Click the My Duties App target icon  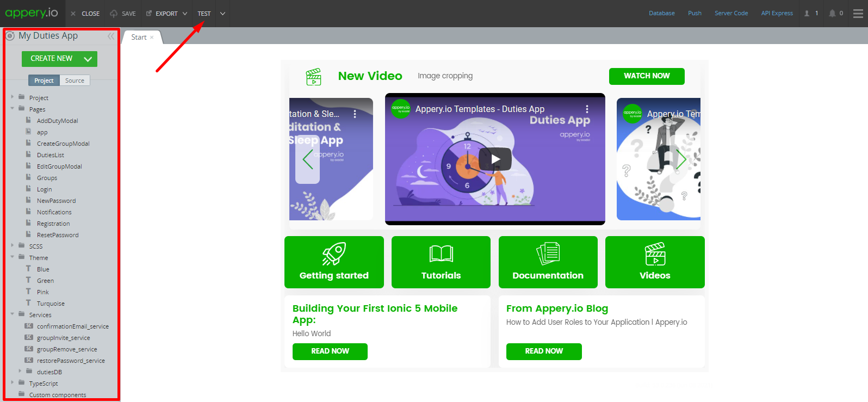(x=10, y=36)
